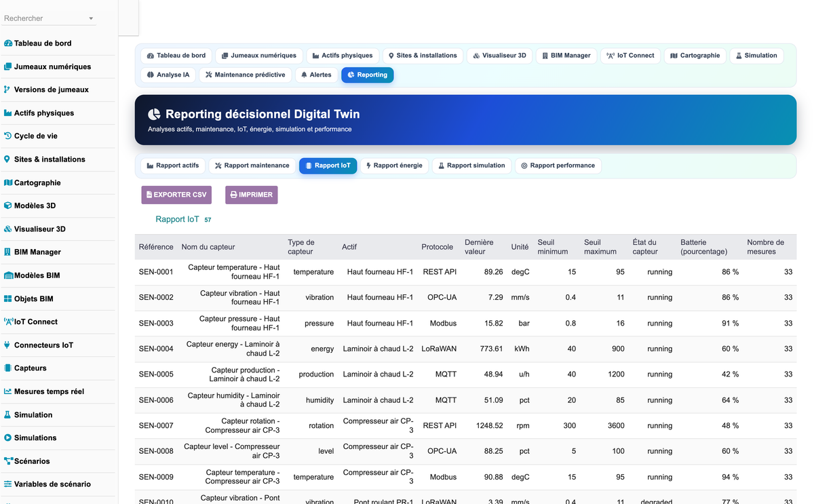Image resolution: width=814 pixels, height=504 pixels.
Task: Click the Référence column header
Action: coord(156,247)
